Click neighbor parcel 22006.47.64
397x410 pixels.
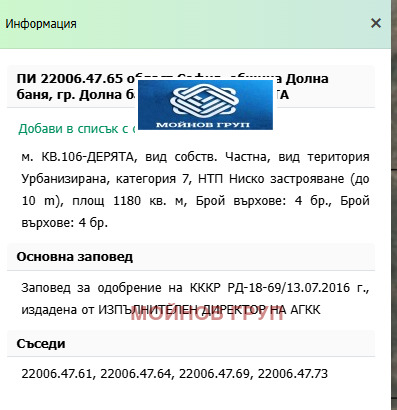click(x=135, y=374)
